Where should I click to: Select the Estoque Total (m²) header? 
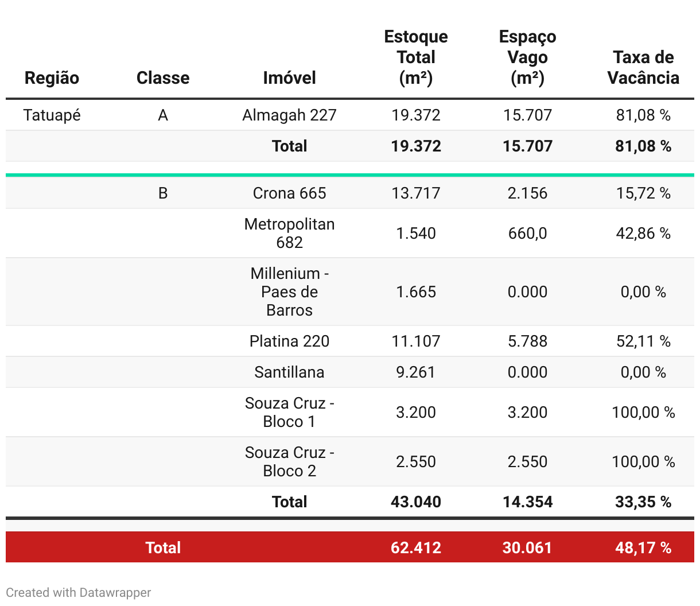point(416,57)
